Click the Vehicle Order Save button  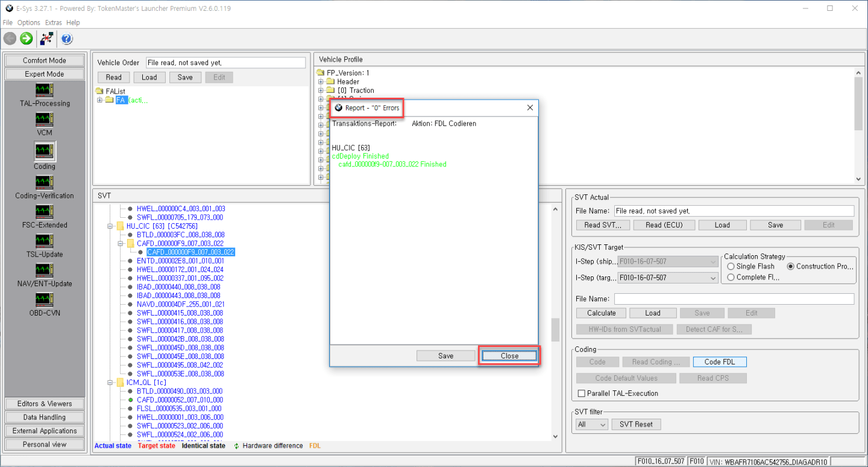coord(185,77)
